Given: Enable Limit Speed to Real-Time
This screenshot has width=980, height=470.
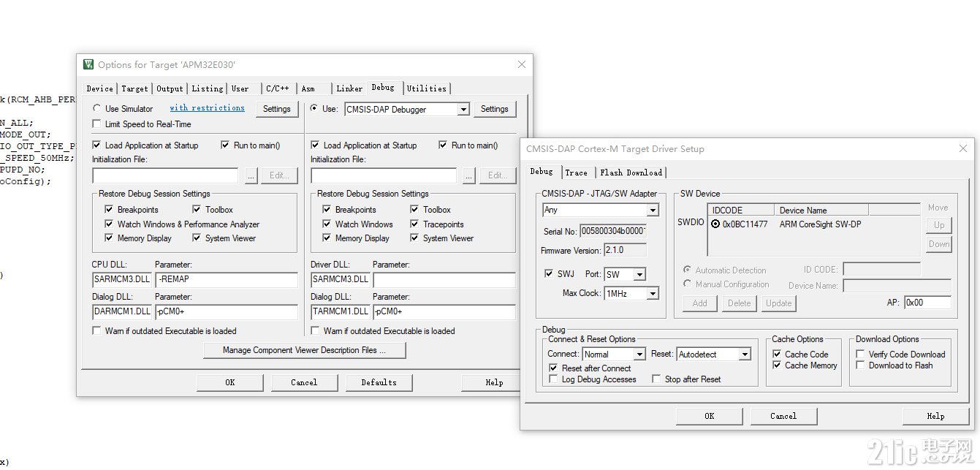Looking at the screenshot, I should [97, 124].
